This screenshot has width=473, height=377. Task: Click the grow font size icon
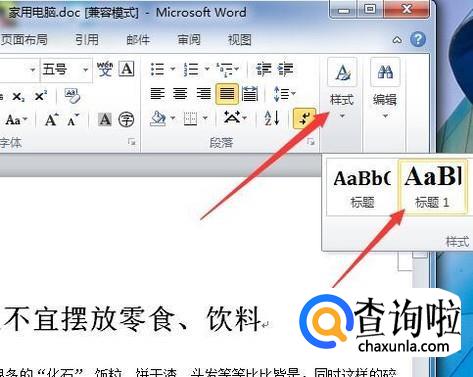[52, 119]
